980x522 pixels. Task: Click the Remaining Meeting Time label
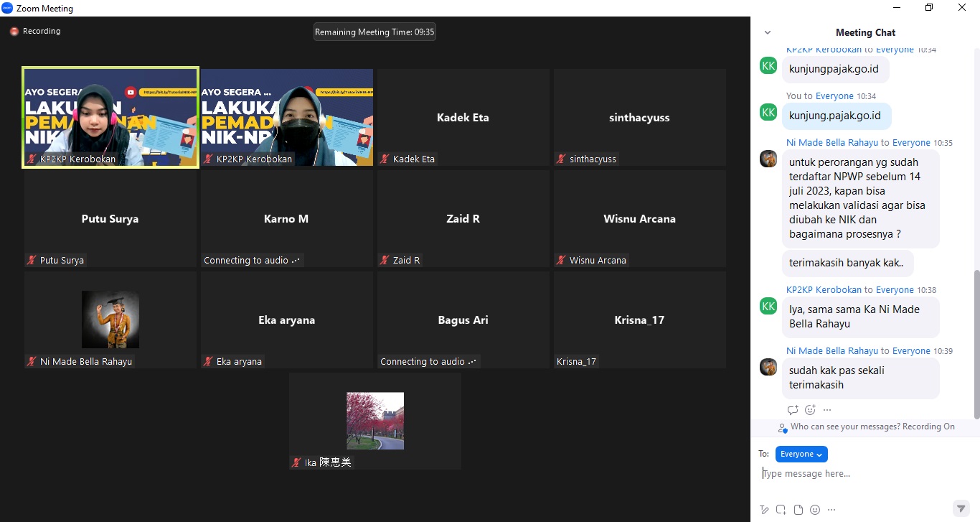tap(374, 32)
